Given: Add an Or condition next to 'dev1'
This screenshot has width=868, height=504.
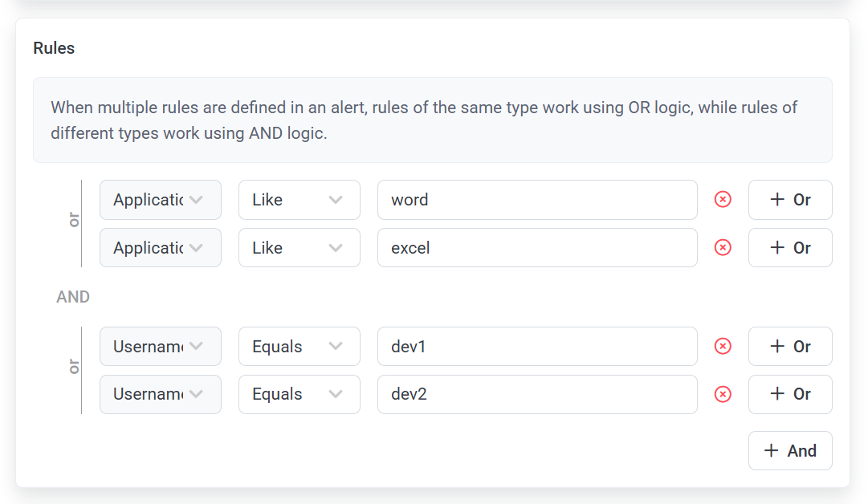Looking at the screenshot, I should click(790, 347).
